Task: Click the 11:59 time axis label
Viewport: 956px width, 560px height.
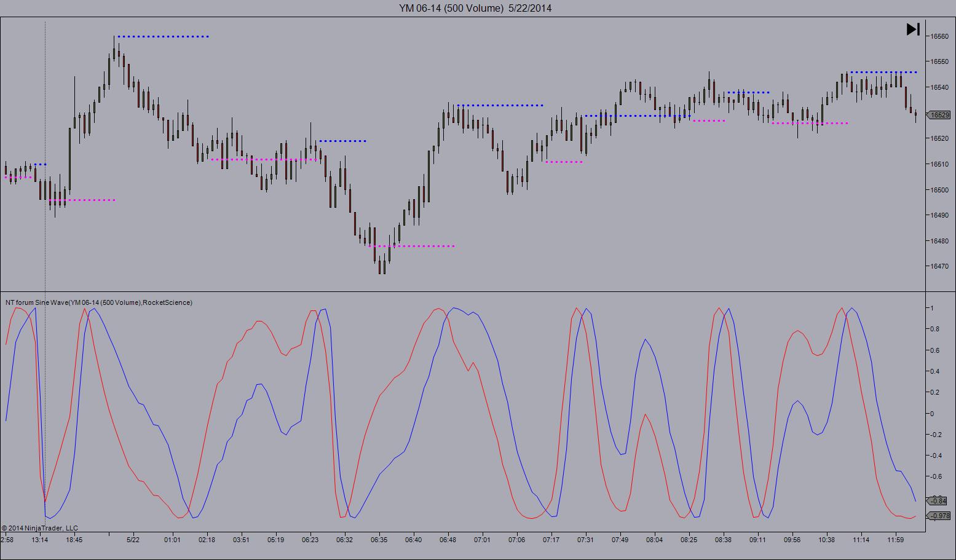Action: 895,540
